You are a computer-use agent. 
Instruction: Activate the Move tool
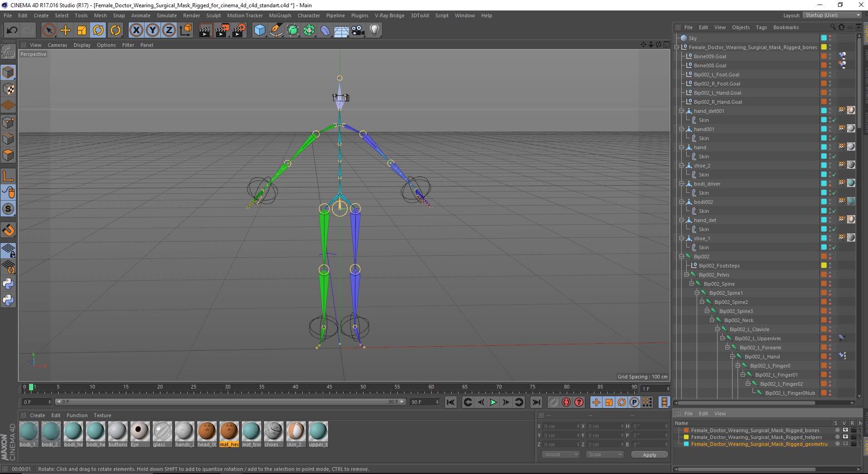point(65,30)
